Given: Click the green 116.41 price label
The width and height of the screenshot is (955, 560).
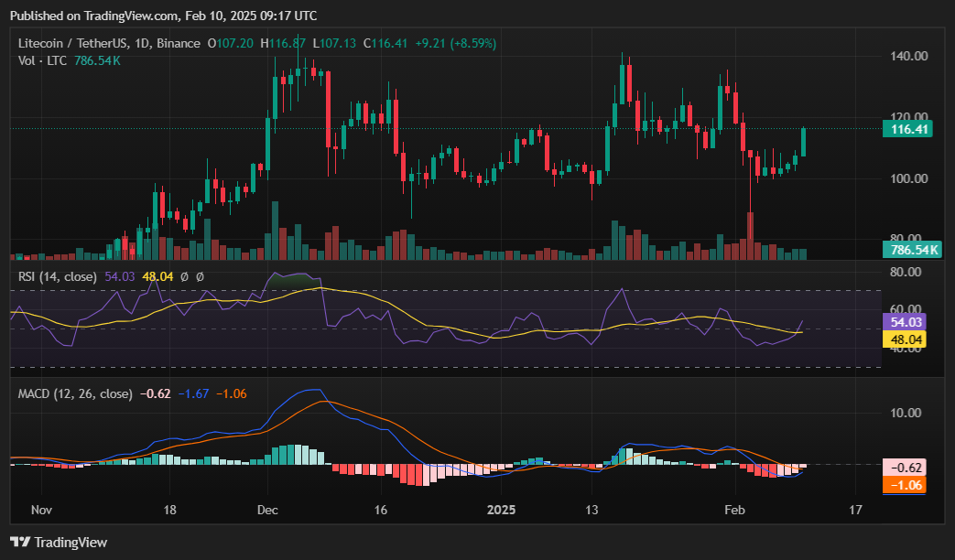Looking at the screenshot, I should (x=909, y=128).
